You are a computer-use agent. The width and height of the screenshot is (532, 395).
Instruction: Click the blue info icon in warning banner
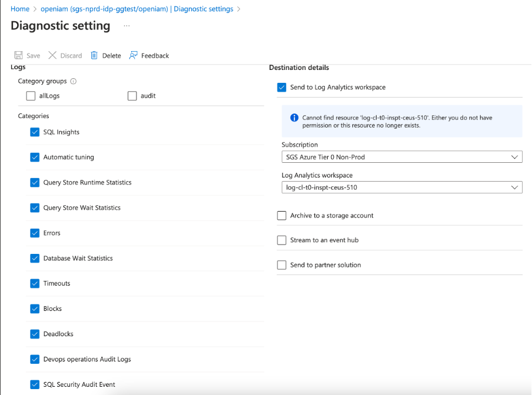[x=294, y=118]
